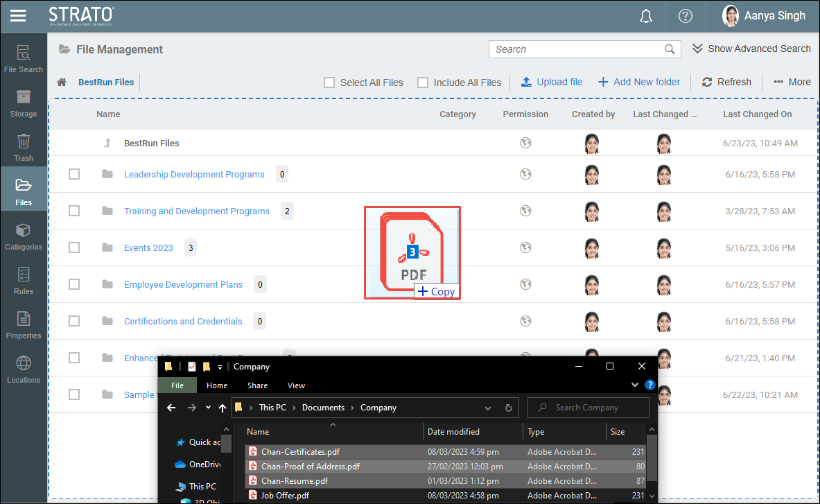Open the Trash section

click(24, 148)
